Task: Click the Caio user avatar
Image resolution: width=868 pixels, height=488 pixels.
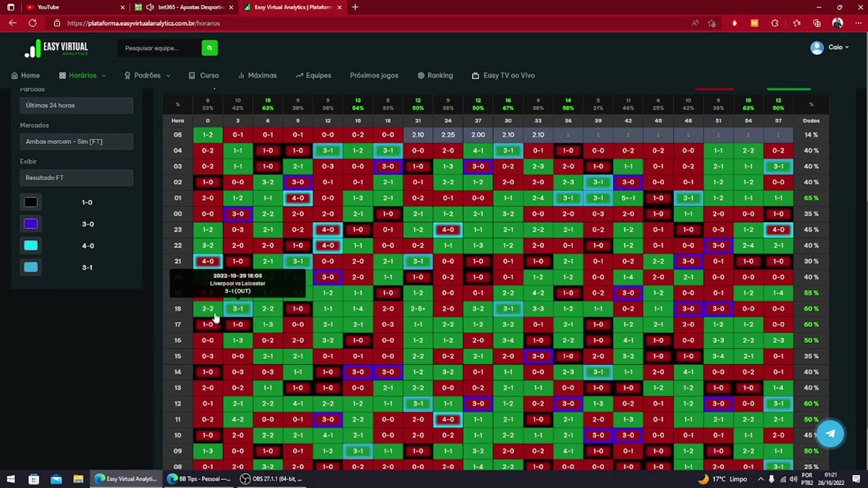Action: click(816, 47)
